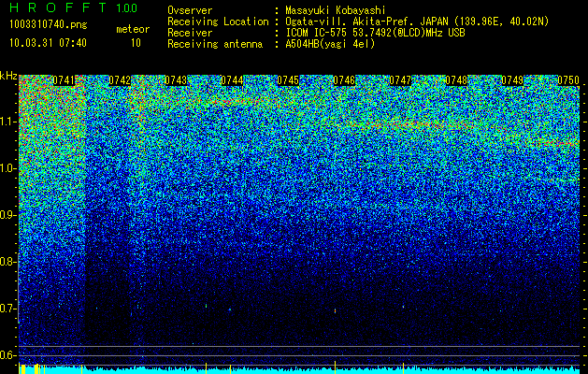Image resolution: width=588 pixels, height=374 pixels.
Task: Click the Receiving antenna field label
Action: click(215, 44)
